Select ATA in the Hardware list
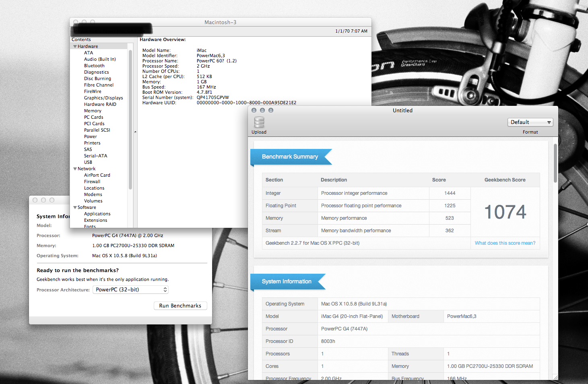This screenshot has width=588, height=384. pos(89,53)
